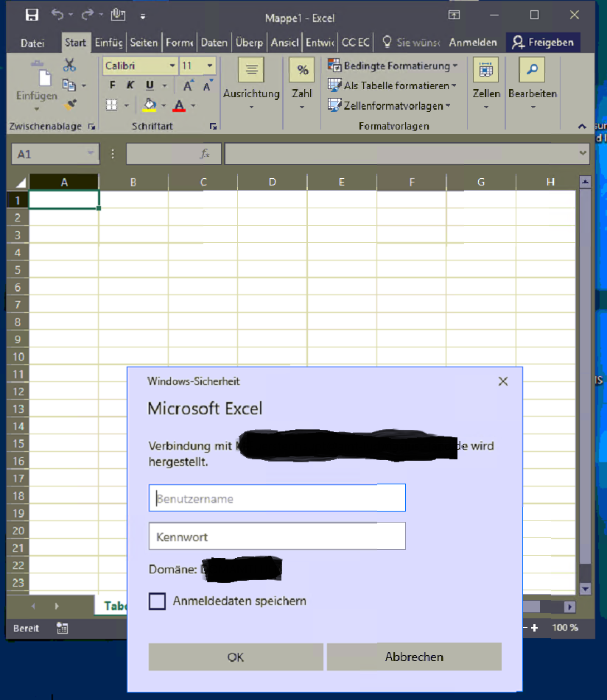This screenshot has width=607, height=700.
Task: Open Als Tabelle formatieren menu
Action: pos(392,85)
